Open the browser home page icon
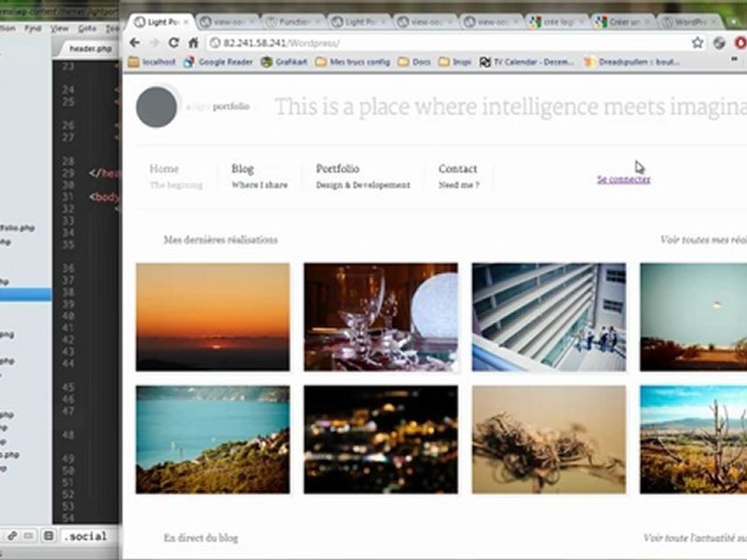The height and width of the screenshot is (560, 747). 193,43
